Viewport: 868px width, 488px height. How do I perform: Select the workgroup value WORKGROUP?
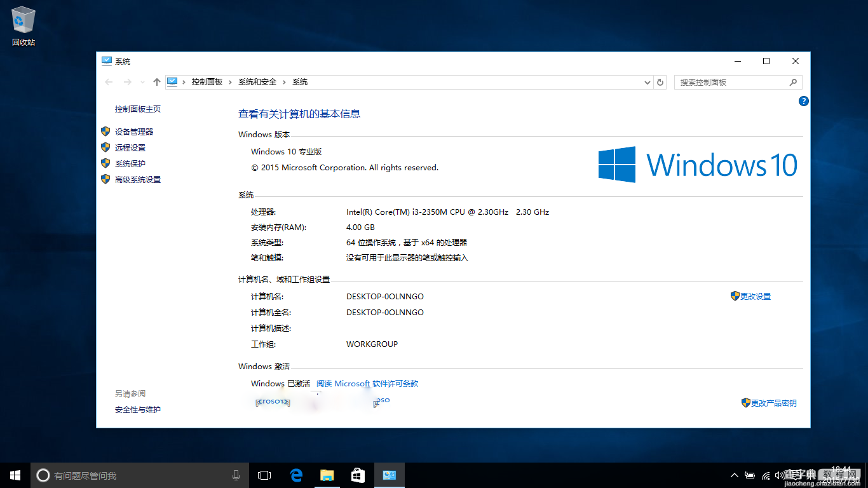[x=372, y=344]
